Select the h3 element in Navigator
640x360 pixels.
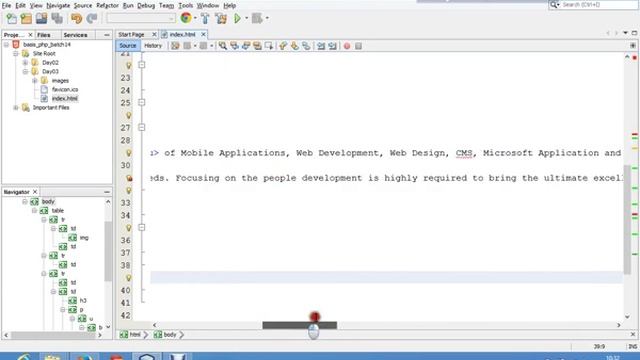pos(83,301)
